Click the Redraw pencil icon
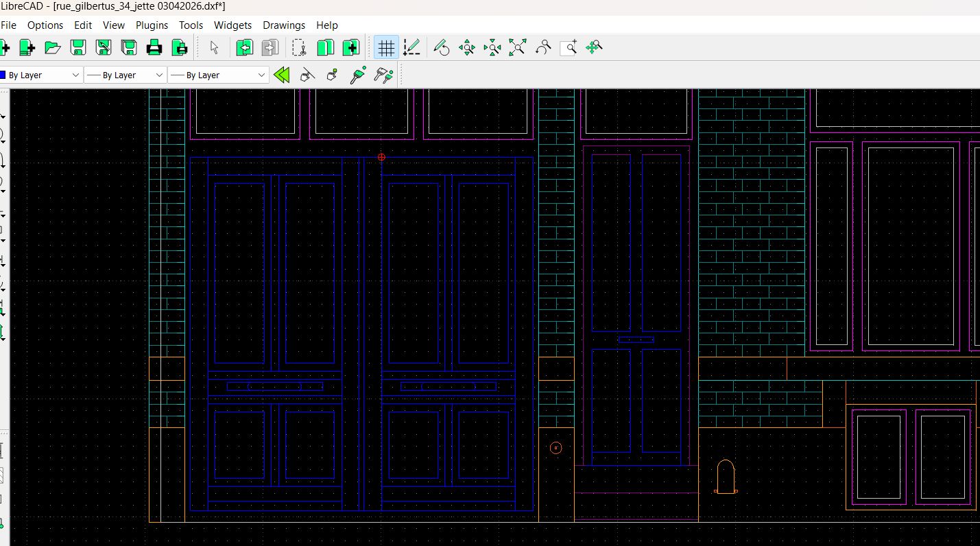Screen dimensions: 980x546 [442, 47]
